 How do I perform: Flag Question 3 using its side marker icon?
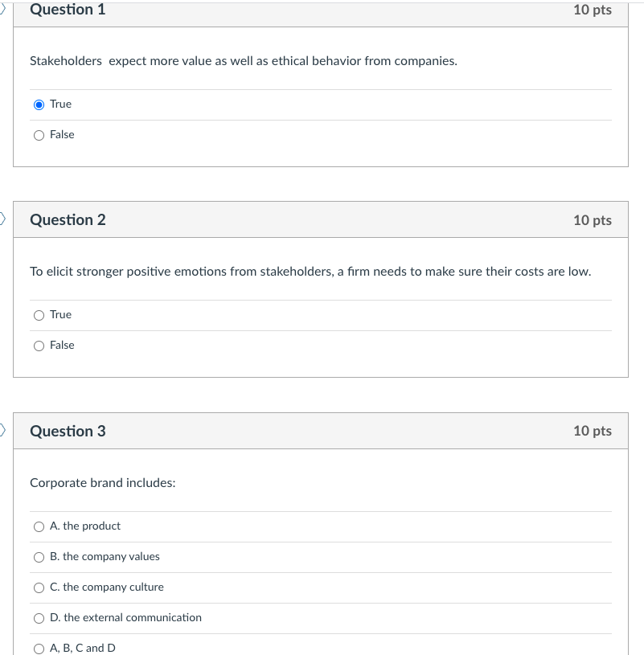(x=2, y=430)
